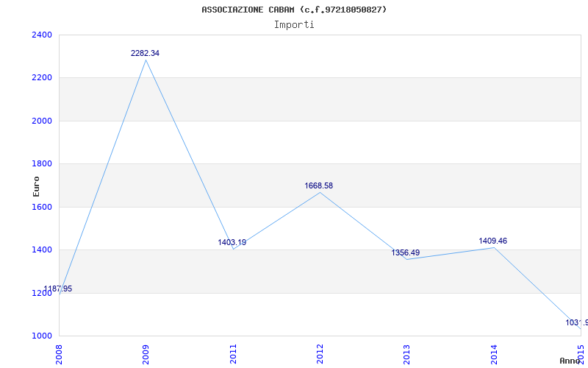Click the 2000 y-axis tick label
The width and height of the screenshot is (588, 368).
coord(42,121)
